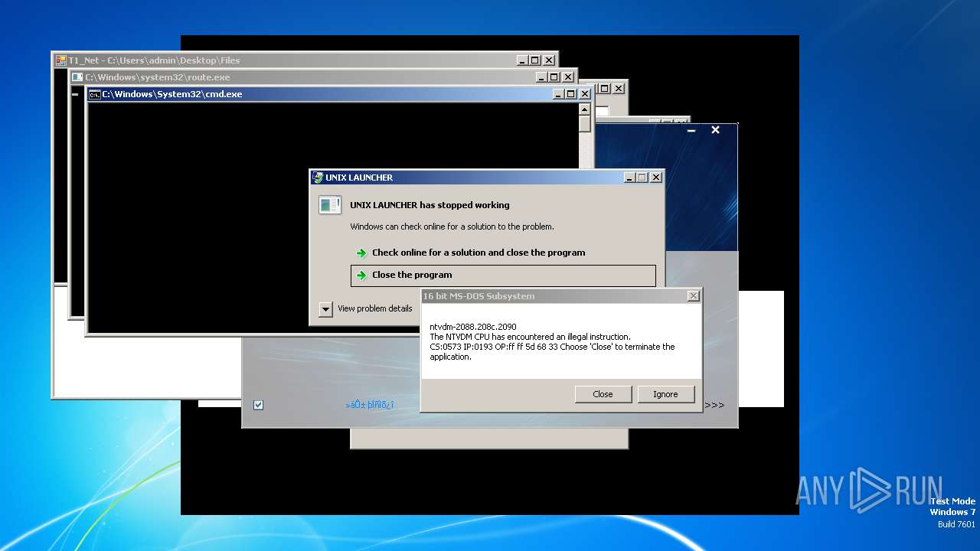Click the T1_Net window title bar icon
Viewport: 980px width, 551px height.
61,60
